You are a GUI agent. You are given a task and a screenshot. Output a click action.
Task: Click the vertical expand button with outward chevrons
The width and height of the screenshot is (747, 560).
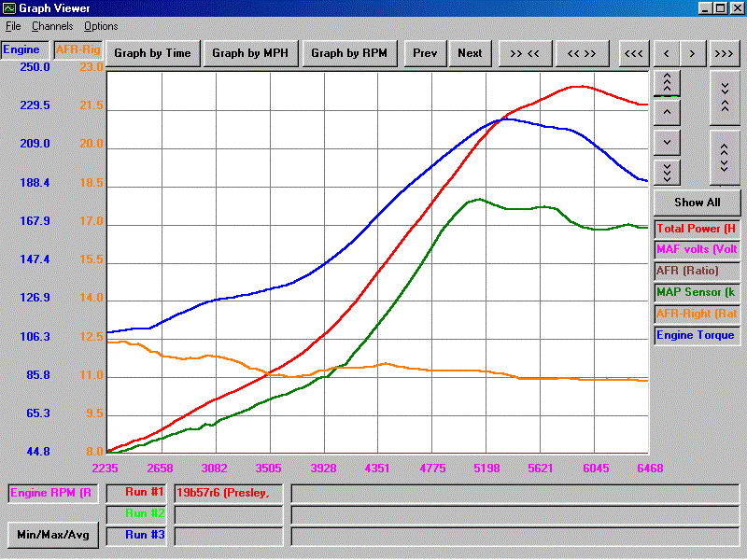click(725, 158)
